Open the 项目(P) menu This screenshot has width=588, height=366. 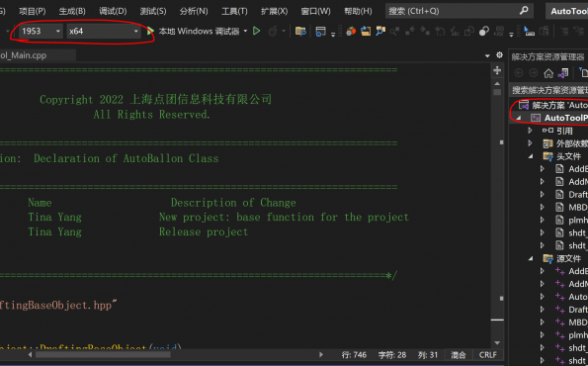(33, 11)
